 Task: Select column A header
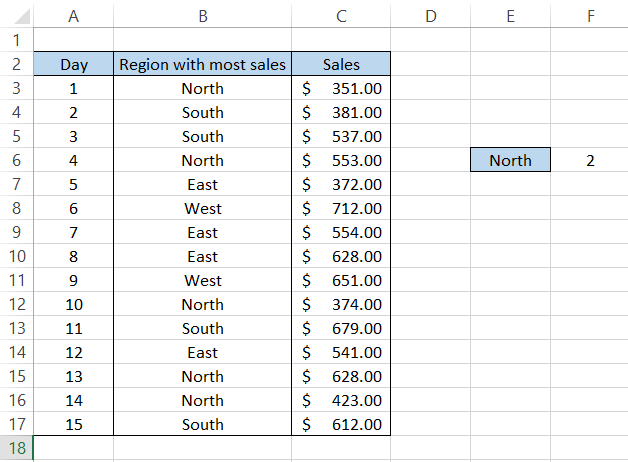(x=74, y=16)
